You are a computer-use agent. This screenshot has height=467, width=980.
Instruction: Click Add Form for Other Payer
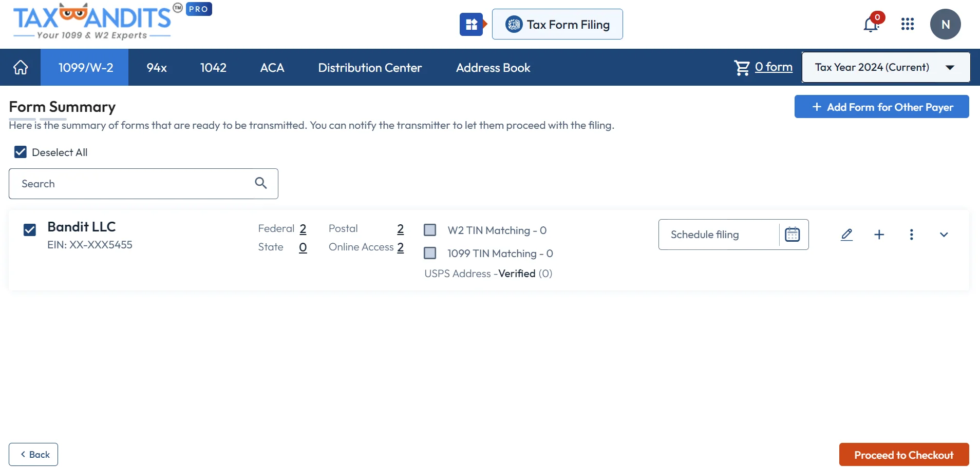882,106
